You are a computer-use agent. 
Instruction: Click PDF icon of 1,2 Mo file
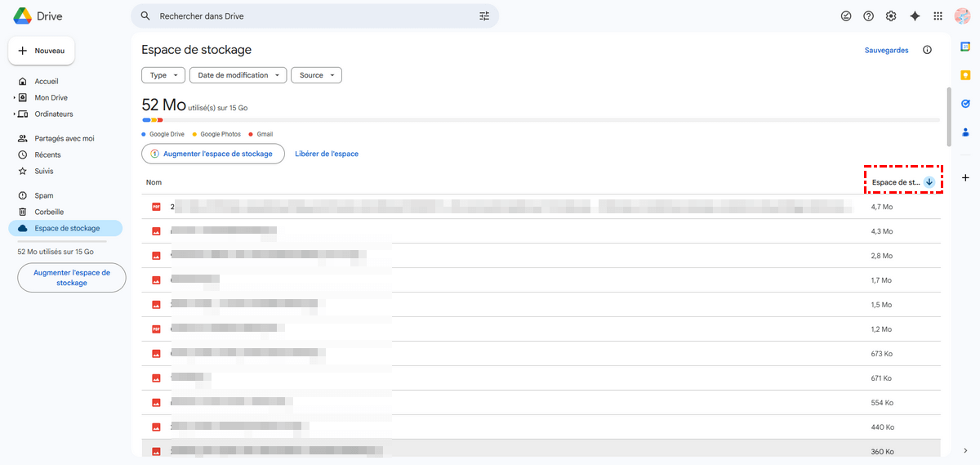[155, 329]
